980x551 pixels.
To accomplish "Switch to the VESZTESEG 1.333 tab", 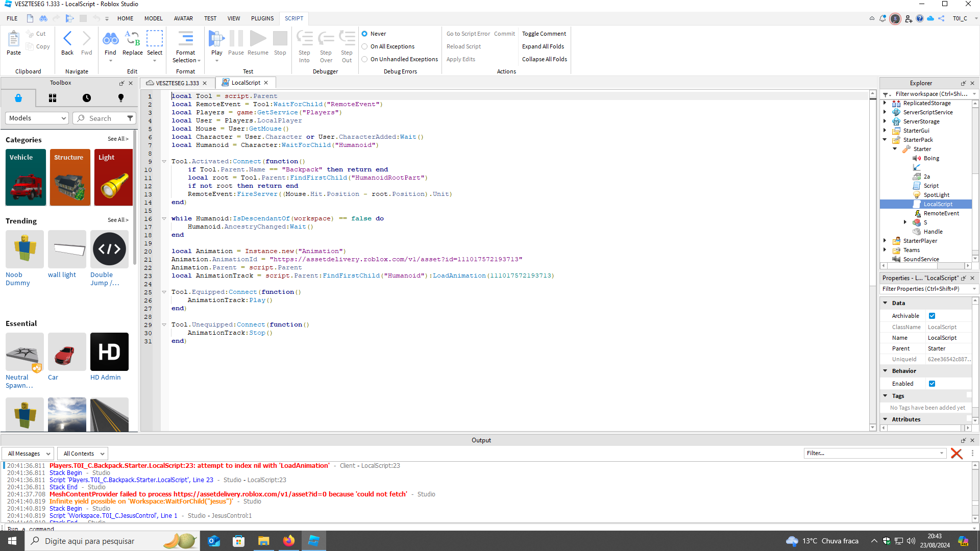I will coord(177,83).
